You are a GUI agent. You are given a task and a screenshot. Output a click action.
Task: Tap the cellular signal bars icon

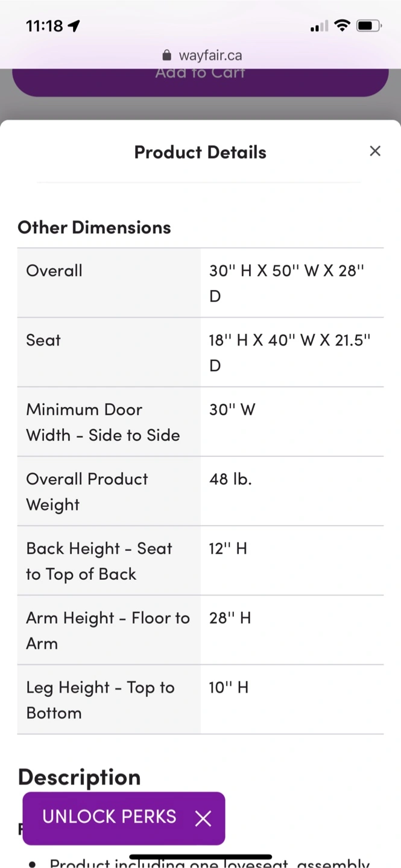(x=319, y=26)
